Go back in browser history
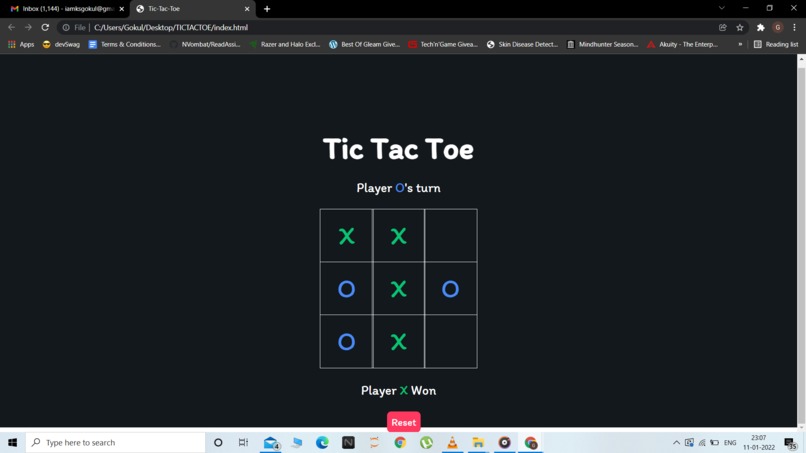 [x=11, y=27]
